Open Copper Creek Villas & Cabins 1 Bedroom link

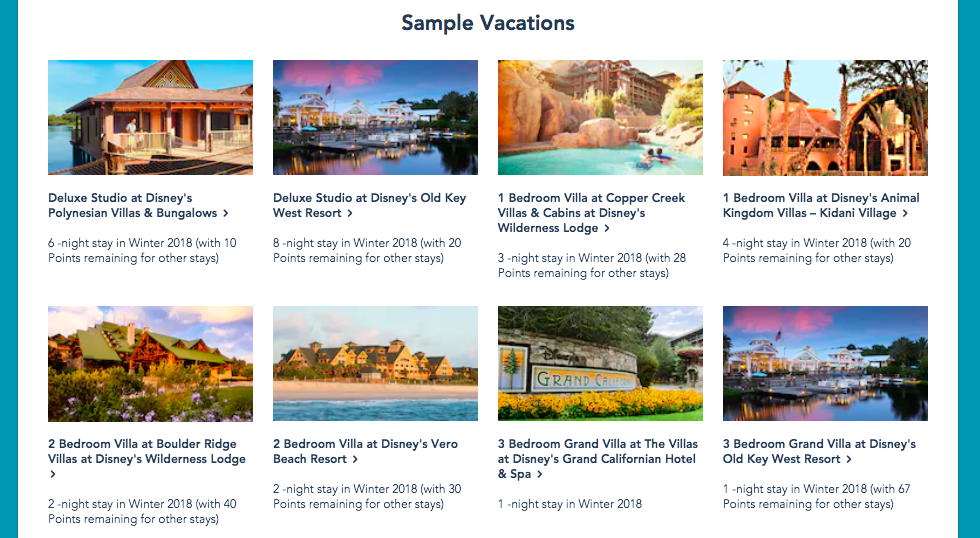(x=591, y=213)
